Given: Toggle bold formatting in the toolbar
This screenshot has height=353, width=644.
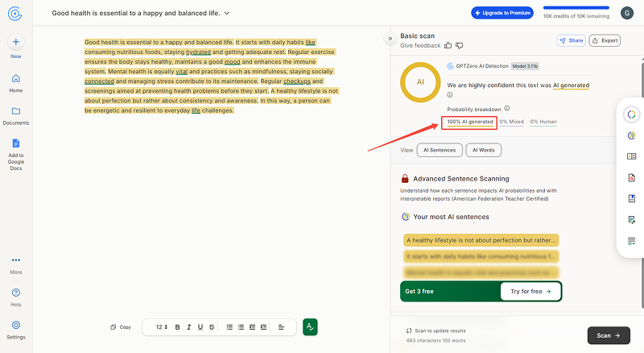Looking at the screenshot, I should (x=177, y=327).
